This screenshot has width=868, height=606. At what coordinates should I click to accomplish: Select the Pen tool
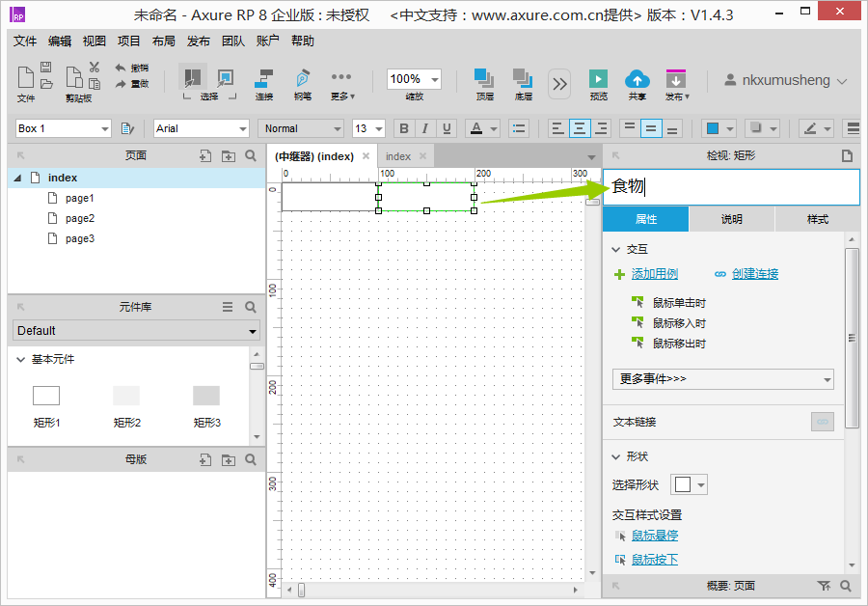[x=303, y=78]
